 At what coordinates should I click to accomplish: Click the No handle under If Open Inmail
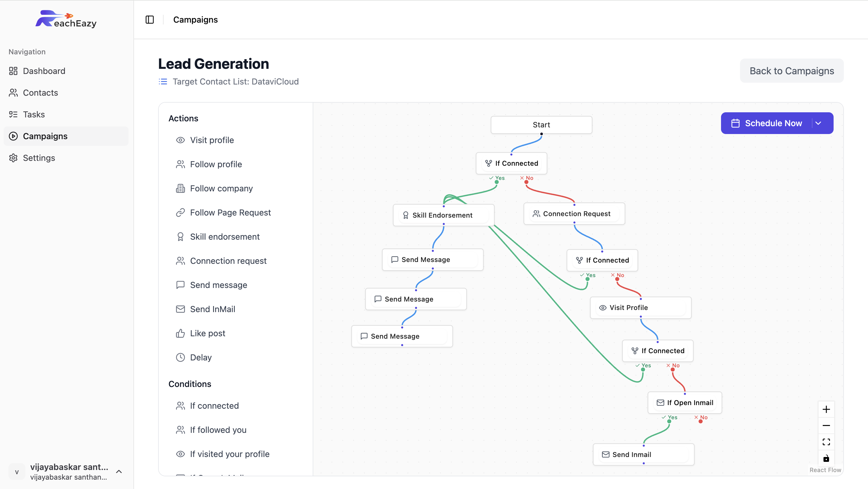coord(700,421)
